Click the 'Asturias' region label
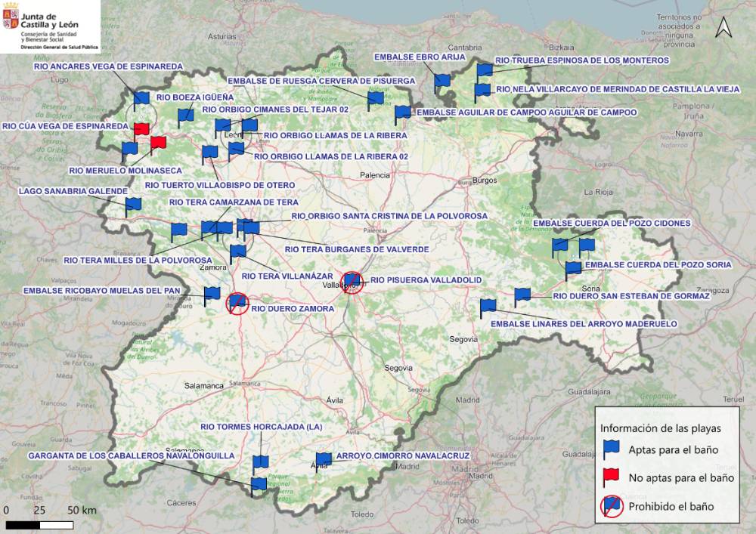756x534 pixels. point(222,36)
